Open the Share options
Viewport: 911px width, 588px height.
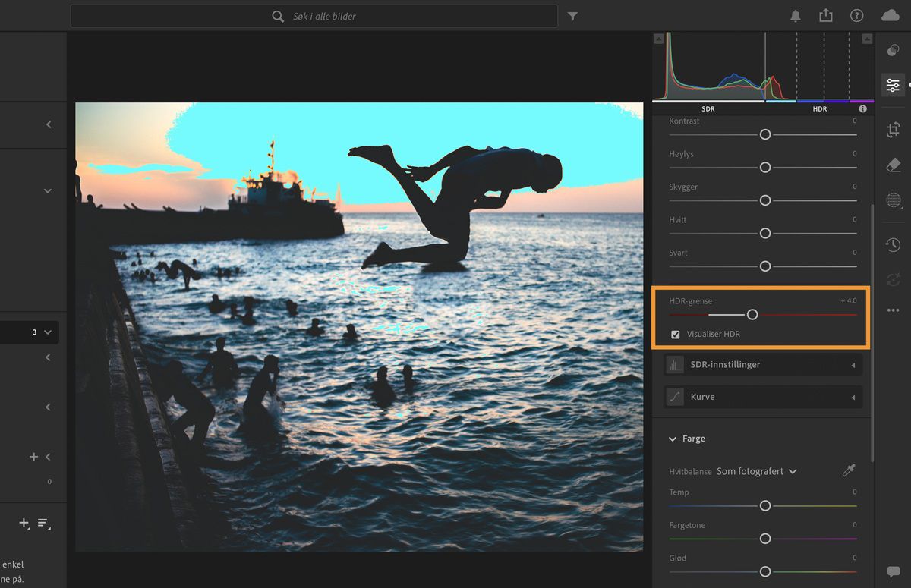[x=826, y=15]
